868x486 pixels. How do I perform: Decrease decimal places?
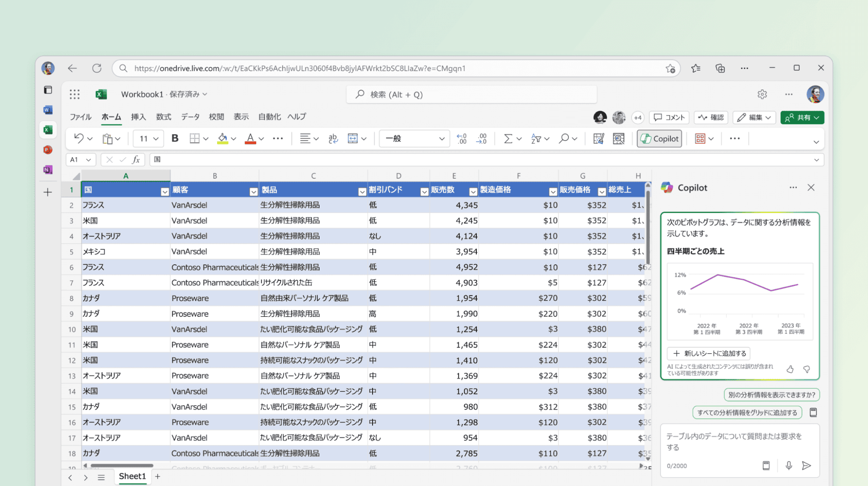(482, 138)
